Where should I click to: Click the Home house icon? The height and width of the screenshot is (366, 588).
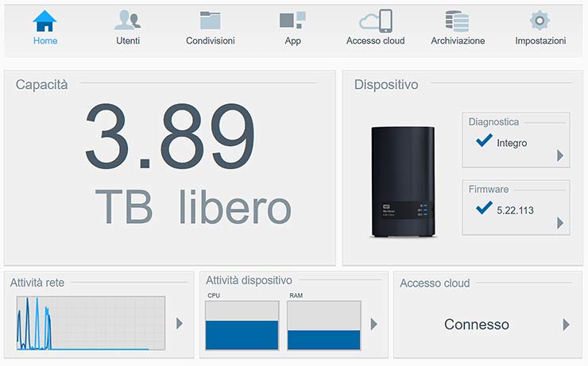[45, 20]
